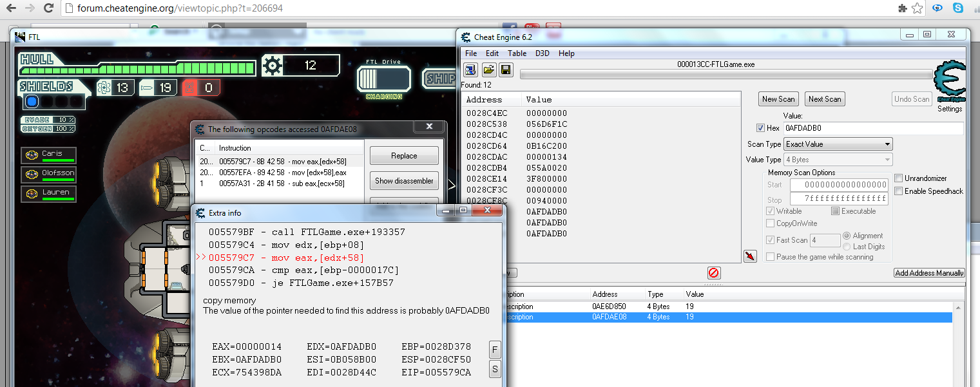The height and width of the screenshot is (387, 980).
Task: Toggle the Enable Speedhack checkbox
Action: (898, 191)
